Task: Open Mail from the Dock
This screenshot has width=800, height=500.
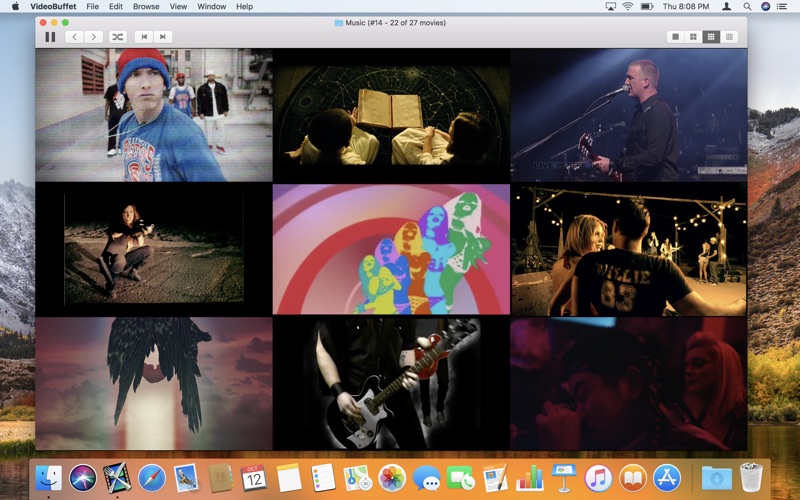Action: 186,478
